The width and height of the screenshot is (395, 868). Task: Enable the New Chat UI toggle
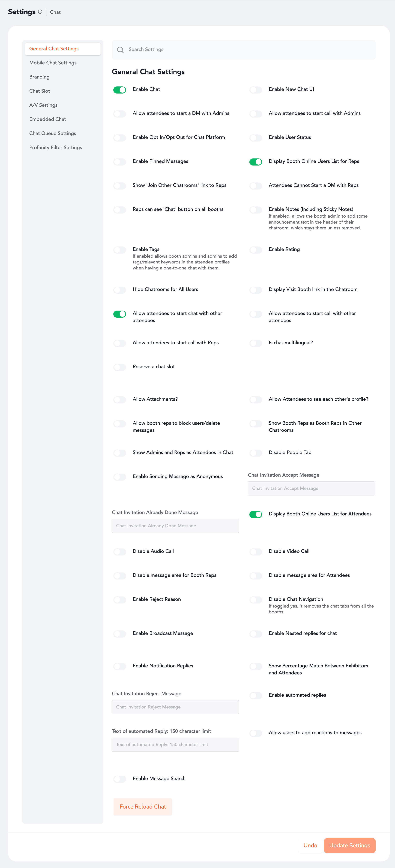[255, 90]
